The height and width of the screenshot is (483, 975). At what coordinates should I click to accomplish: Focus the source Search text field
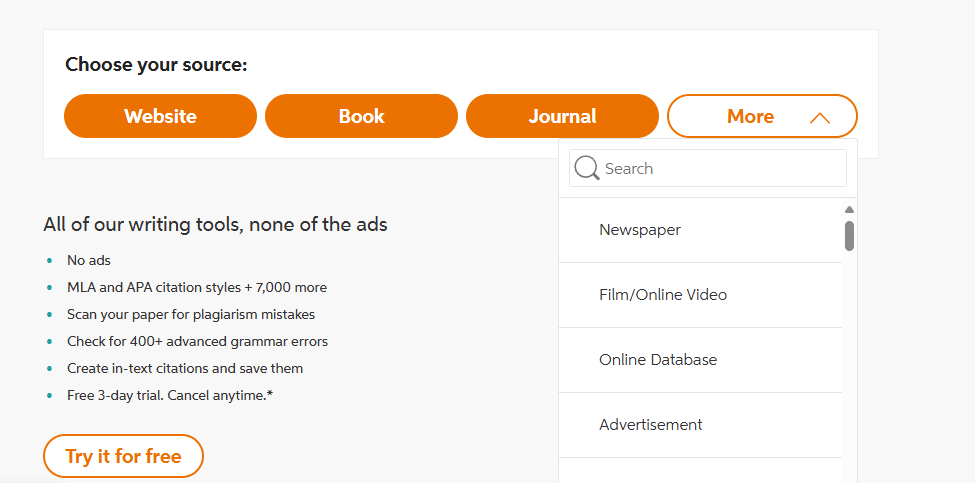coord(720,168)
